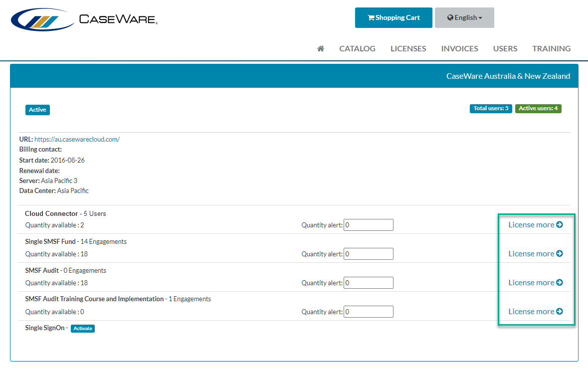Focus Single SMSF Fund quantity alert field

tap(368, 254)
